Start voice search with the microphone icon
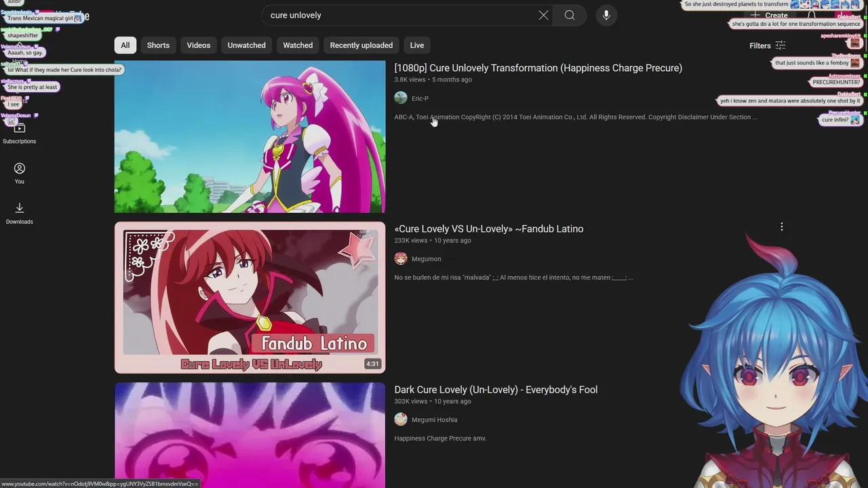The width and height of the screenshot is (868, 488). (x=606, y=15)
